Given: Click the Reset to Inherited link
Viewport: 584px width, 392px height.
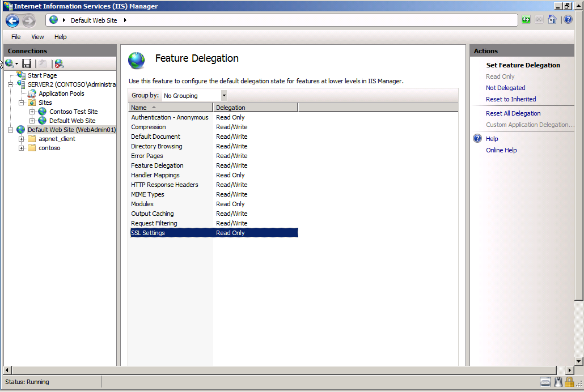Looking at the screenshot, I should (511, 99).
